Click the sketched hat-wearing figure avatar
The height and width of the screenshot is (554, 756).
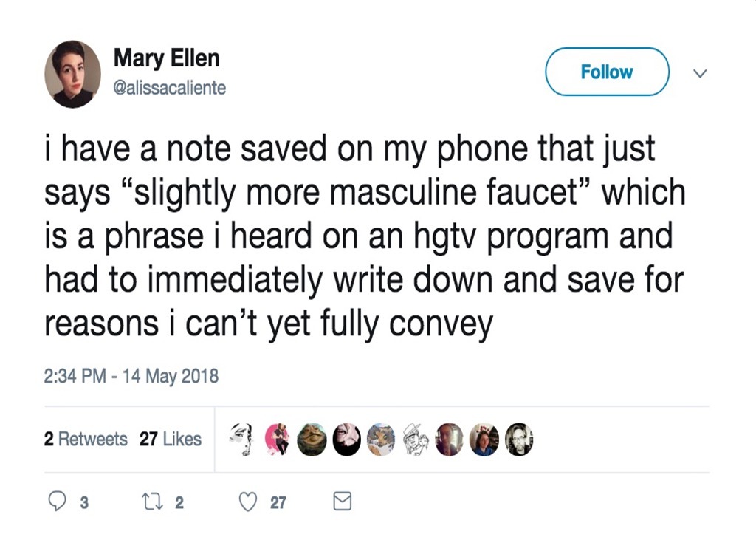(x=415, y=439)
